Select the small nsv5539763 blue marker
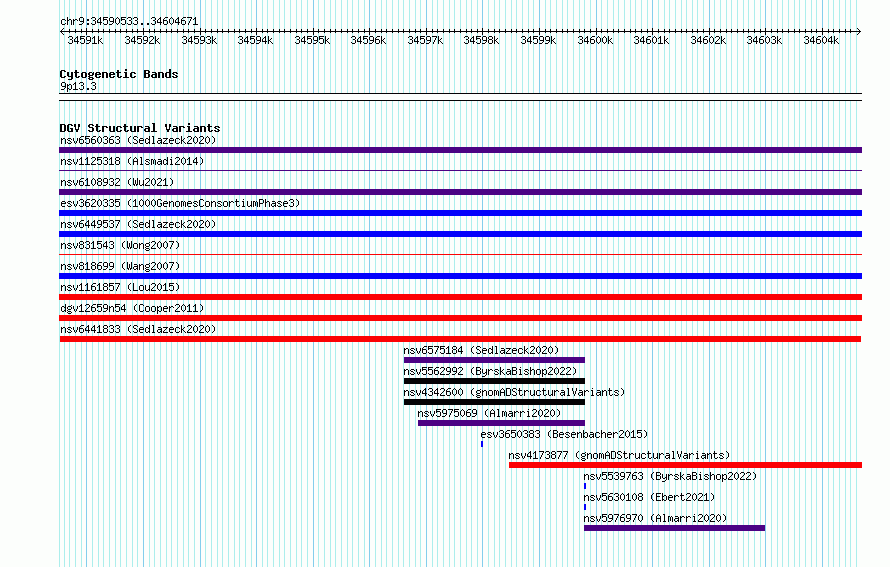Screen dimensions: 890x567 point(585,486)
